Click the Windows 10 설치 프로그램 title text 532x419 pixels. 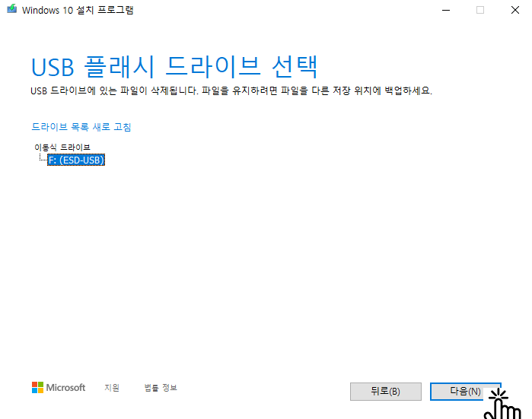78,10
